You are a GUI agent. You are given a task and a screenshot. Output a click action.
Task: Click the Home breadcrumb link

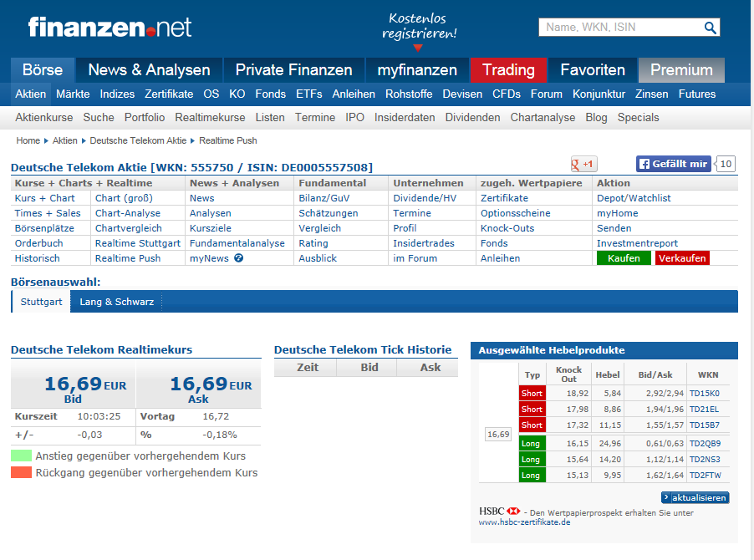(28, 141)
